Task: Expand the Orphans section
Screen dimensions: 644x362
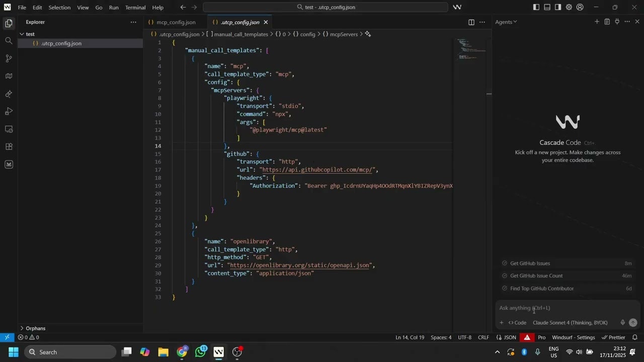Action: click(x=35, y=328)
